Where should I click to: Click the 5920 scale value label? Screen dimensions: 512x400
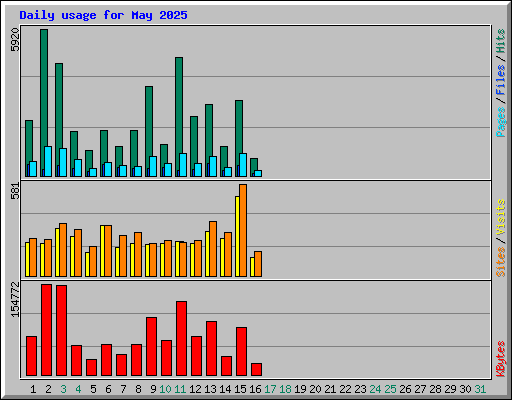tap(15, 40)
